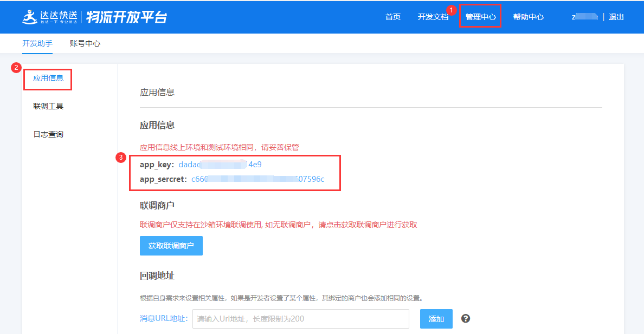Click the 退出 logout link
The width and height of the screenshot is (644, 334).
point(616,17)
